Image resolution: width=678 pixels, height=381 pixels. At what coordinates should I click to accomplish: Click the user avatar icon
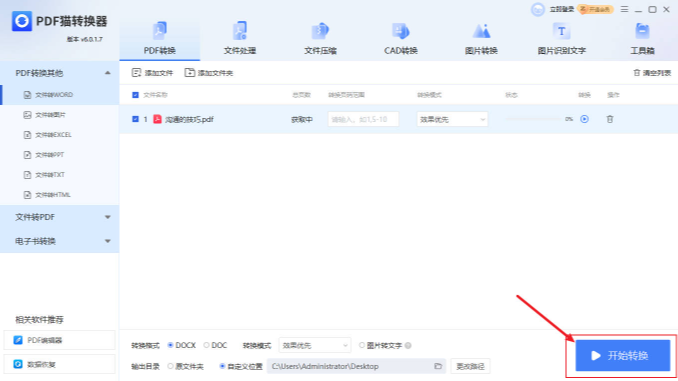coord(537,9)
